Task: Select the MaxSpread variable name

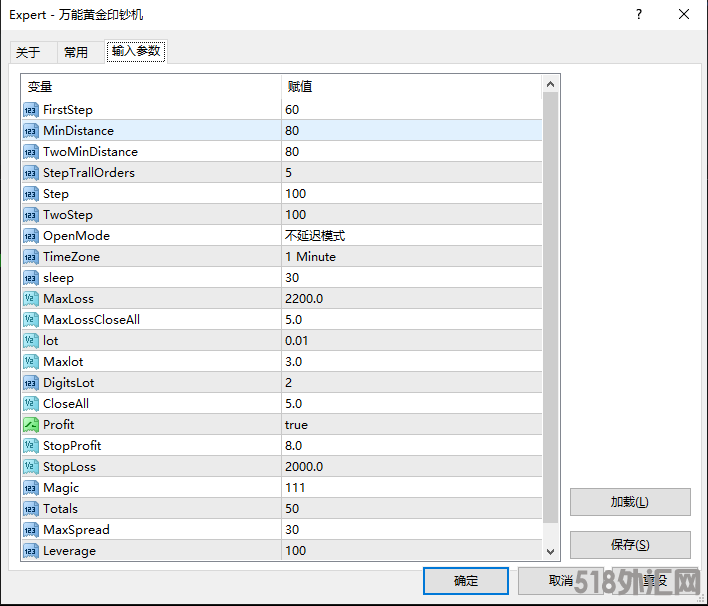Action: point(76,530)
